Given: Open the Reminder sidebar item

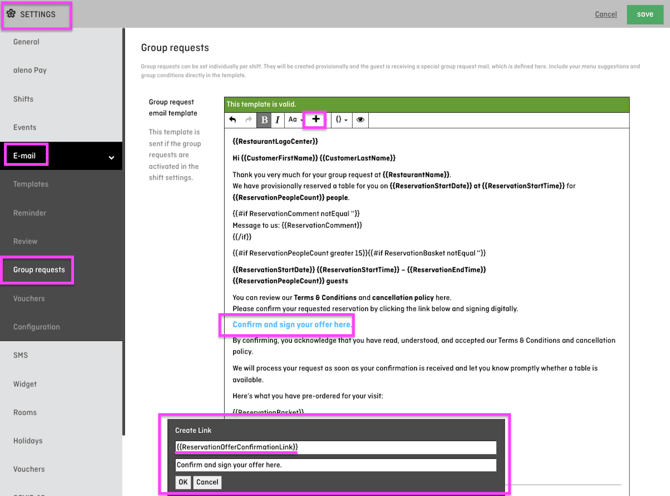Looking at the screenshot, I should click(30, 213).
